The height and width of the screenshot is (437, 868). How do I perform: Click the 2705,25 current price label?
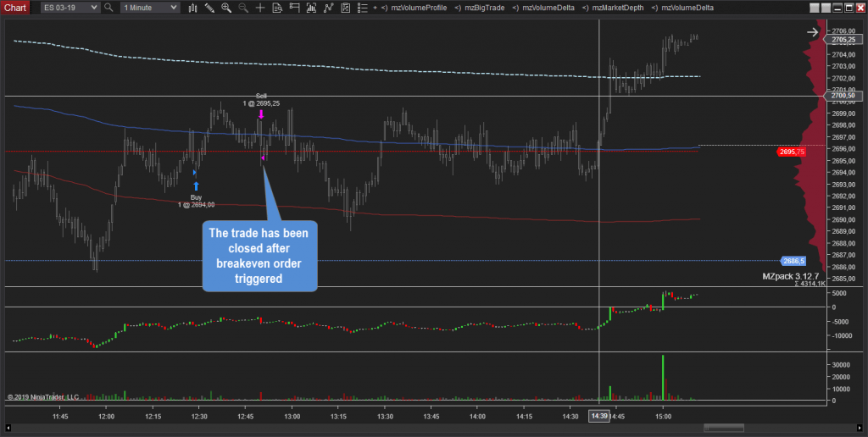pos(843,40)
